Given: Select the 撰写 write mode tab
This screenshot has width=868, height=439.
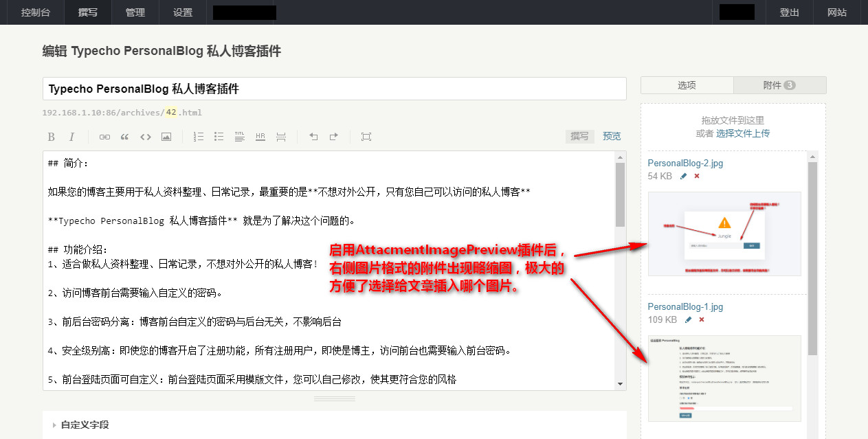Looking at the screenshot, I should point(580,136).
